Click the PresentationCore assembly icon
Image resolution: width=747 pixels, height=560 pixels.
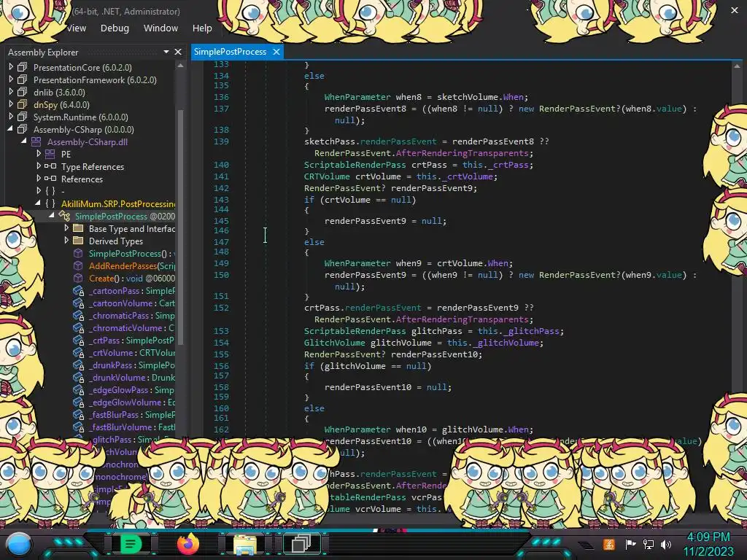click(23, 67)
